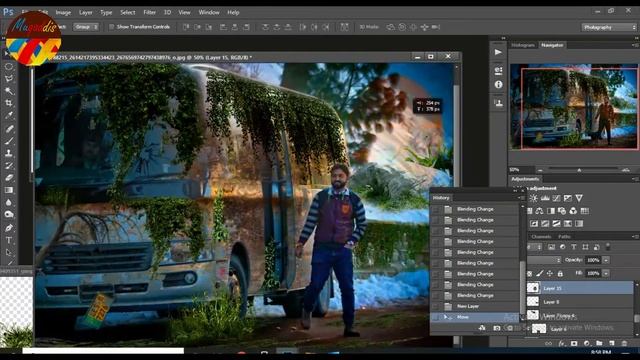Switch to the Paths tab
The height and width of the screenshot is (360, 640).
564,237
